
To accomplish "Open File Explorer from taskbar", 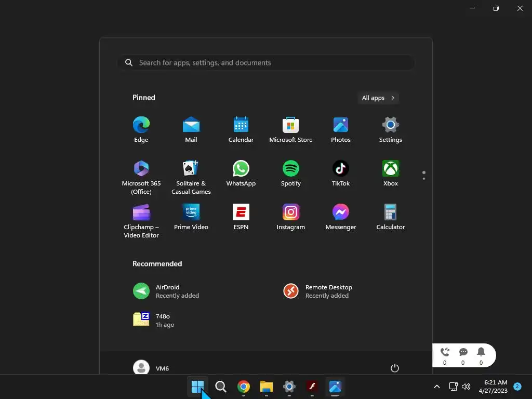I will 267,387.
